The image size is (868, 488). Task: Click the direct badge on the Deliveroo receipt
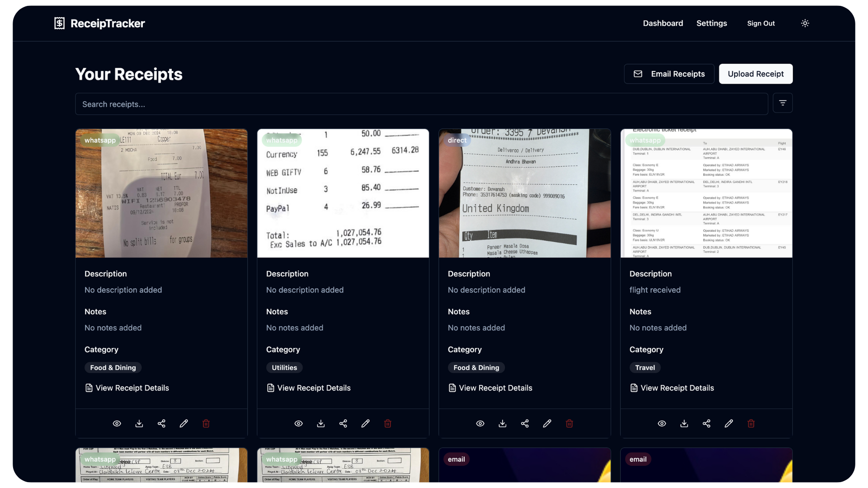[457, 140]
